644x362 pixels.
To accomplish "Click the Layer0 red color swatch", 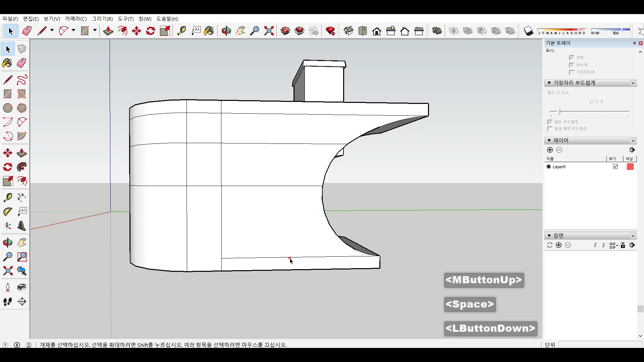I will (x=630, y=167).
